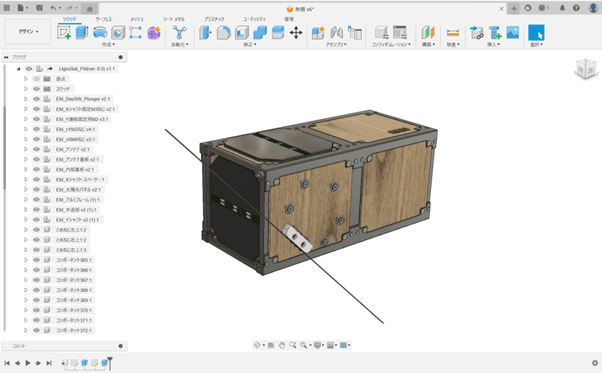This screenshot has width=602, height=373.
Task: Open the Automated Modeling tool
Action: [179, 33]
